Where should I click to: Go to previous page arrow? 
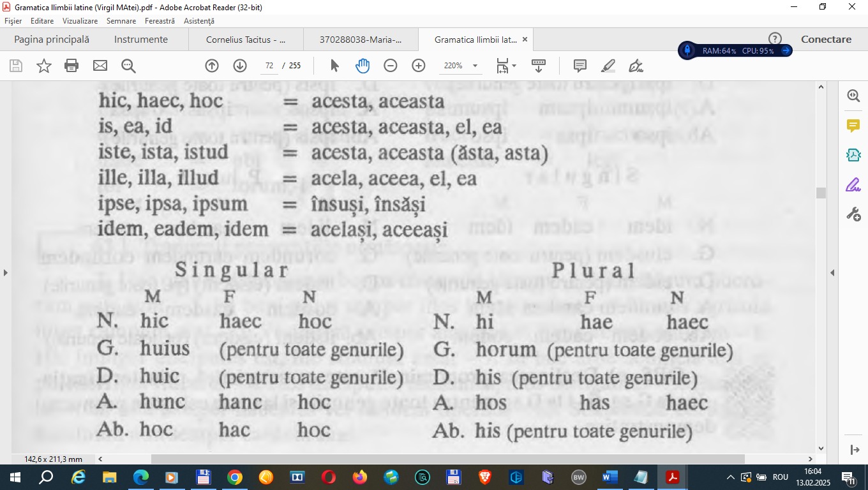coord(212,66)
